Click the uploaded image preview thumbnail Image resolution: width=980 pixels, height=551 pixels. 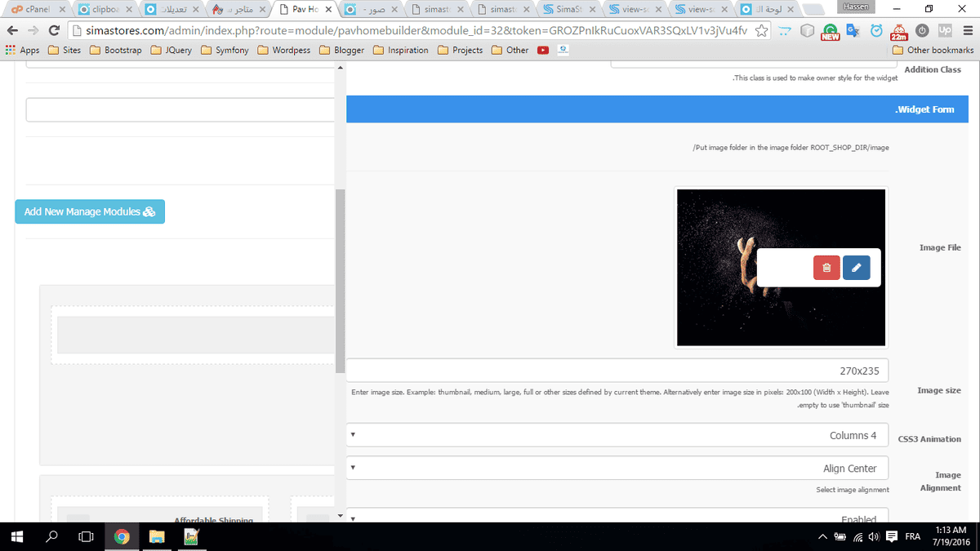tap(781, 268)
